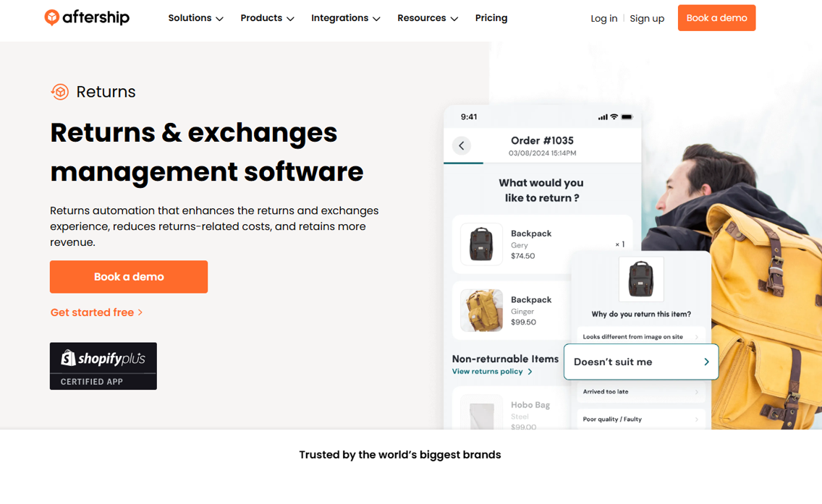Click the Returns product icon
The image size is (822, 504).
60,92
